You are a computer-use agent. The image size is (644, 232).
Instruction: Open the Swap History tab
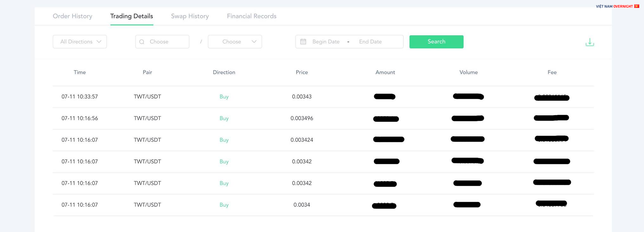[x=190, y=16]
